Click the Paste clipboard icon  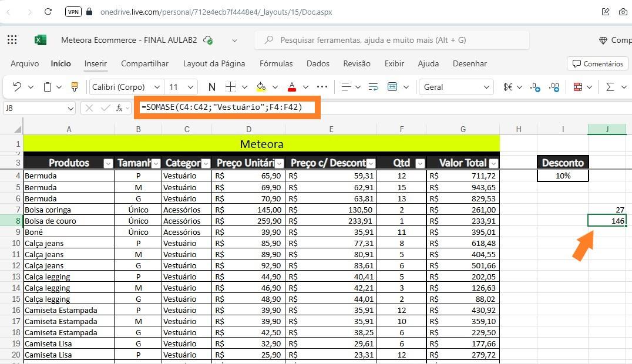tap(48, 87)
